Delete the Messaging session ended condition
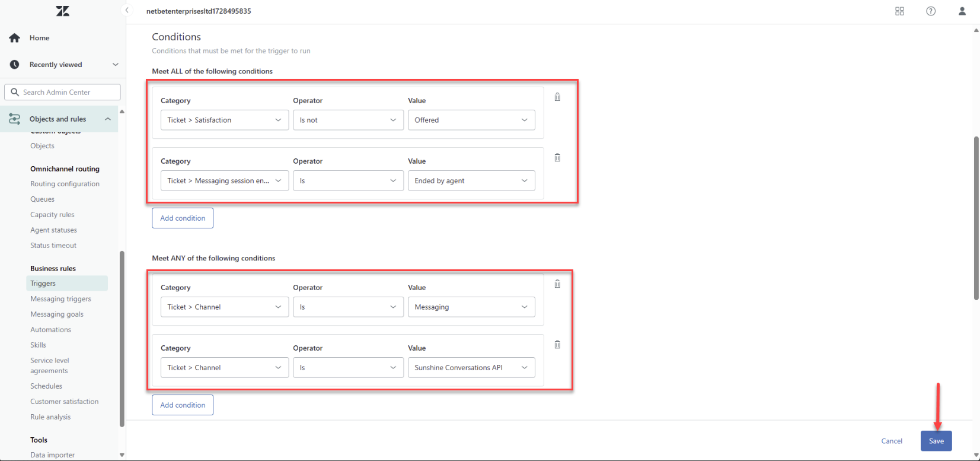The image size is (980, 461). pos(557,158)
